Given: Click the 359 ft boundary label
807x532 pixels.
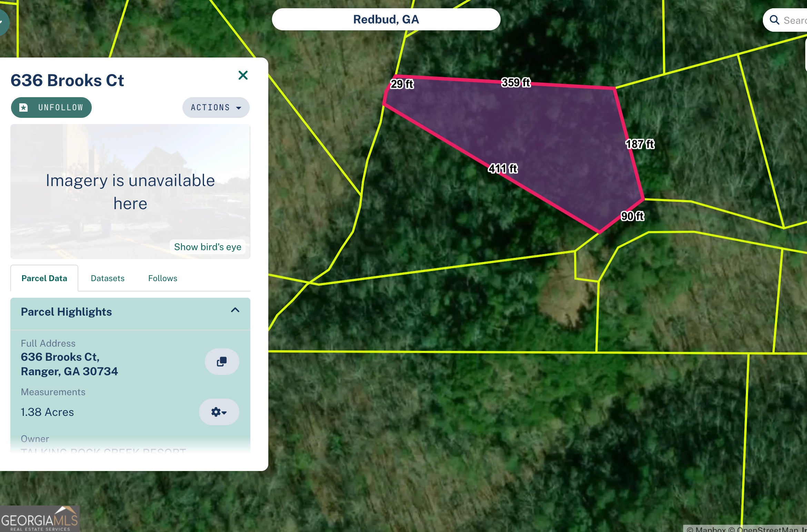Looking at the screenshot, I should (x=516, y=83).
